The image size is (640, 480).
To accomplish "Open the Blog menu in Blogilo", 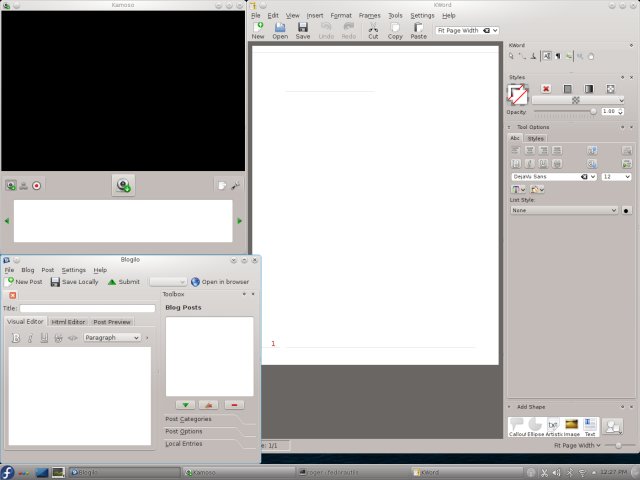I will (28, 270).
